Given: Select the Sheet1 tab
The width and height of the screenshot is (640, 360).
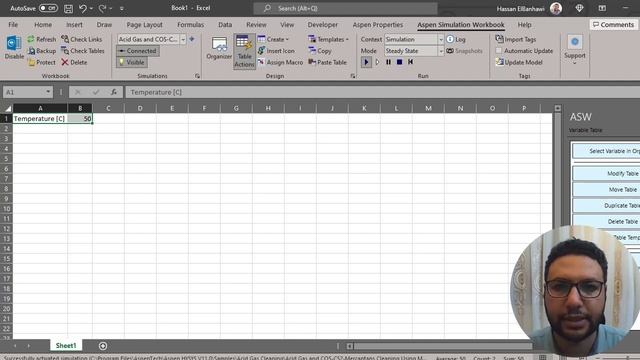Looking at the screenshot, I should (66, 346).
